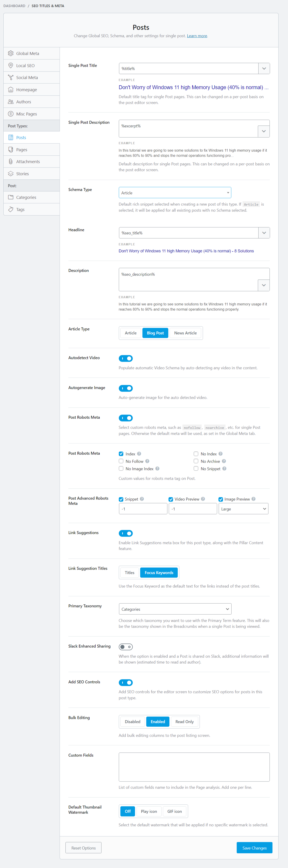Open the Pages settings tab
The height and width of the screenshot is (868, 288).
[22, 150]
